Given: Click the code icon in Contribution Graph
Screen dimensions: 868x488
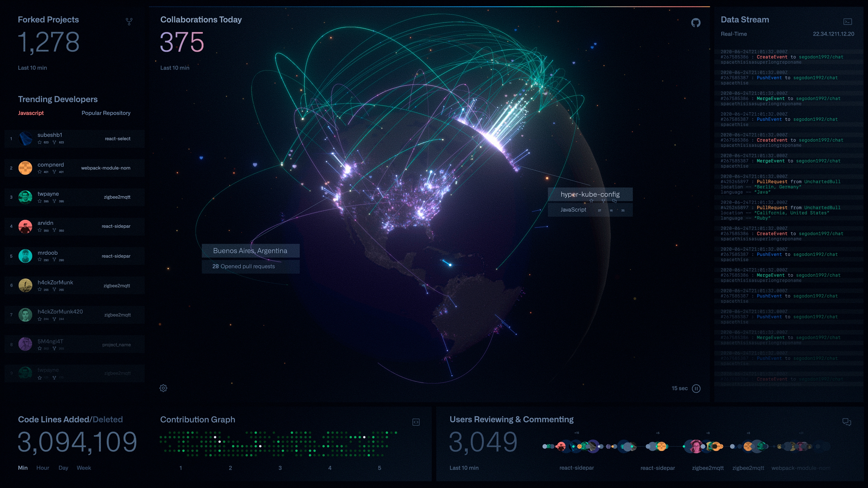Looking at the screenshot, I should click(x=416, y=422).
